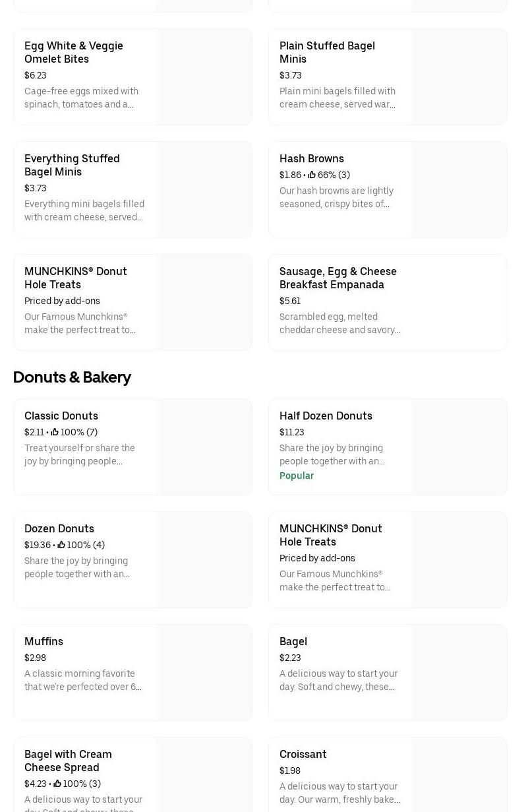Click the Hash Browns thumbs-up rating icon
The width and height of the screenshot is (530, 812).
pos(312,175)
